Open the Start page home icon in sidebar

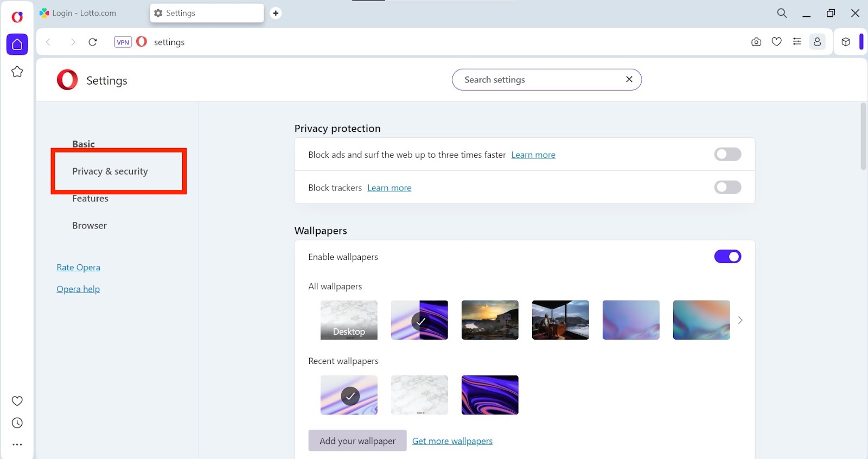pyautogui.click(x=17, y=44)
